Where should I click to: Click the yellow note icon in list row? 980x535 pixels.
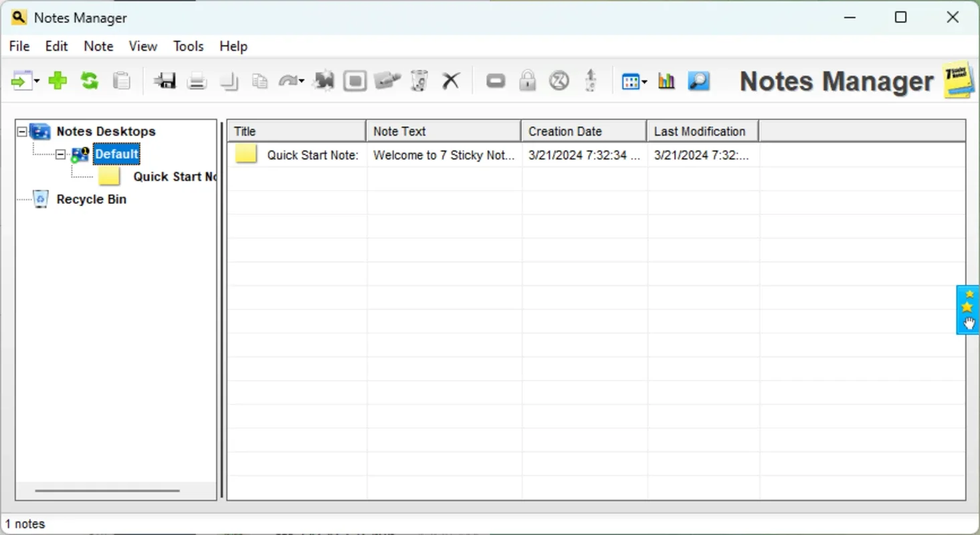click(246, 154)
